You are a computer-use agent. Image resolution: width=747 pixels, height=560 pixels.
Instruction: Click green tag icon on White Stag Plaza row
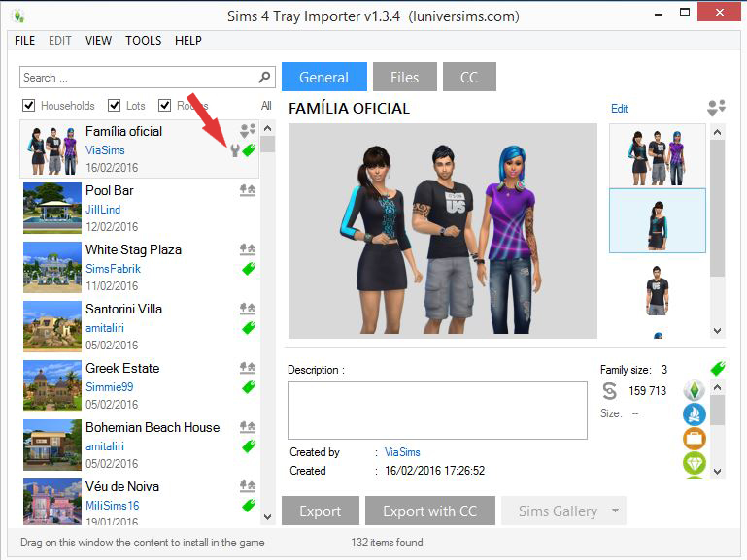point(249,269)
